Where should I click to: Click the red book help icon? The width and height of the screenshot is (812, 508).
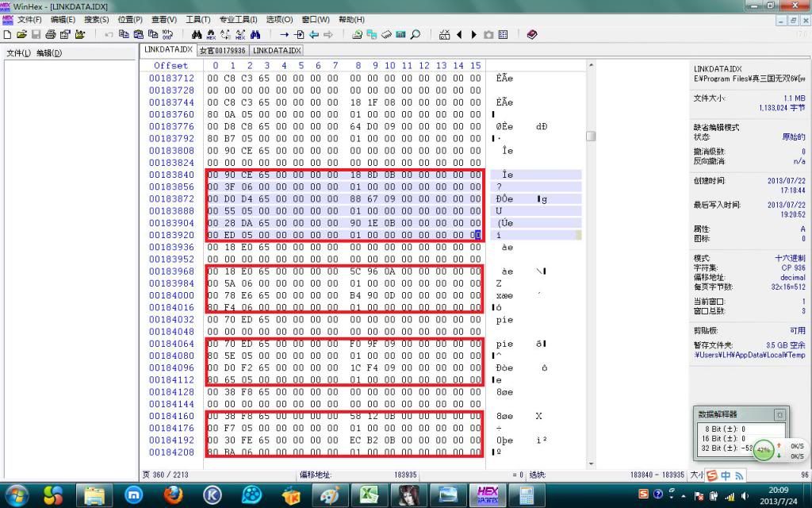pyautogui.click(x=531, y=35)
